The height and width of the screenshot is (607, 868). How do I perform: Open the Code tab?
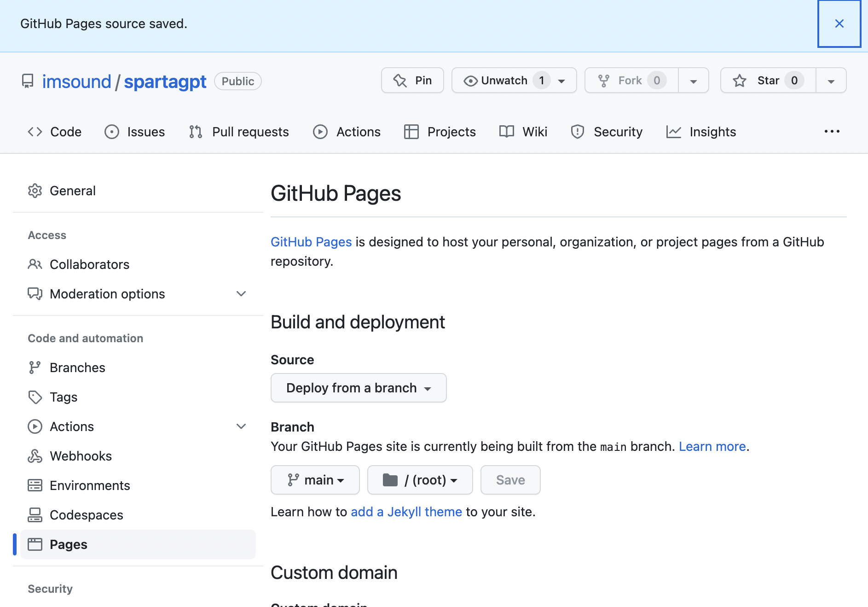pyautogui.click(x=54, y=132)
